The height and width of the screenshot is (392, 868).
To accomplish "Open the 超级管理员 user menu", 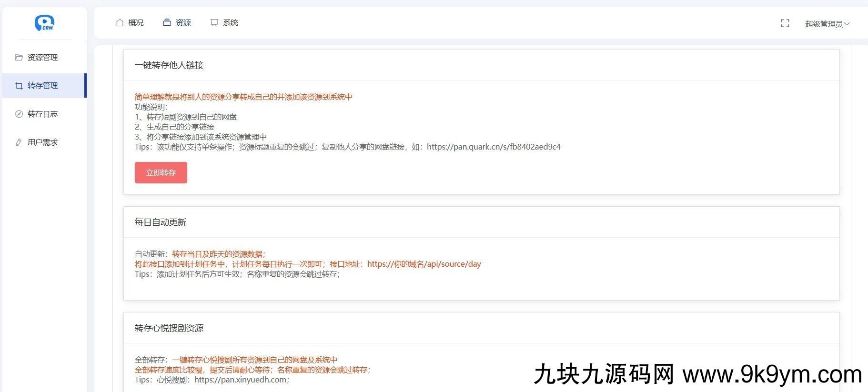I will pos(824,24).
